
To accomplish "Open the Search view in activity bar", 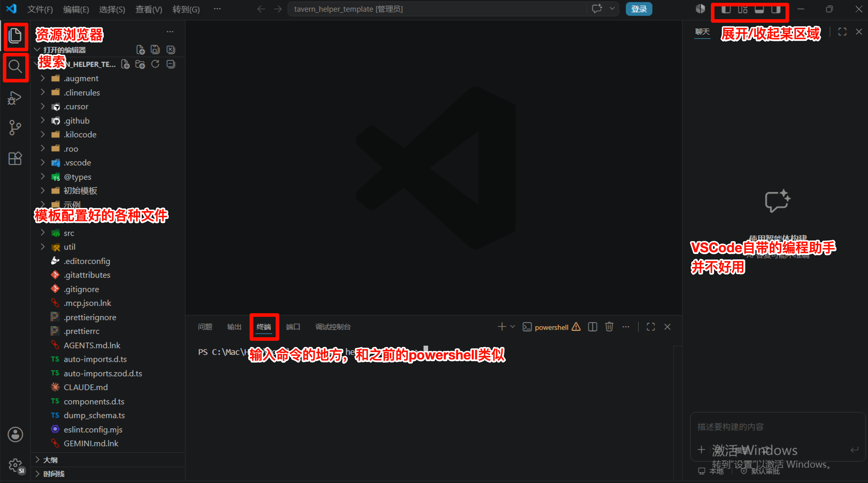I will click(x=15, y=66).
